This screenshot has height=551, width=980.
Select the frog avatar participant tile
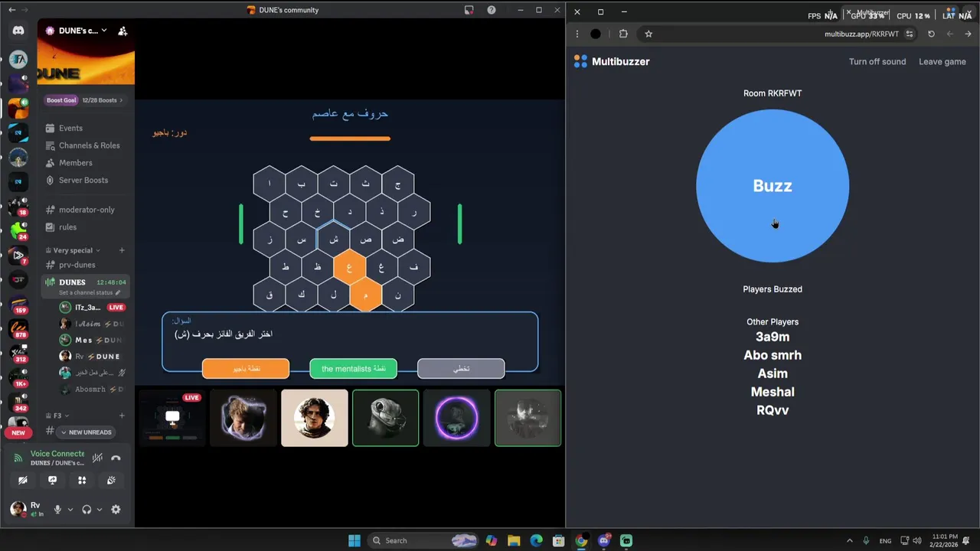point(385,418)
